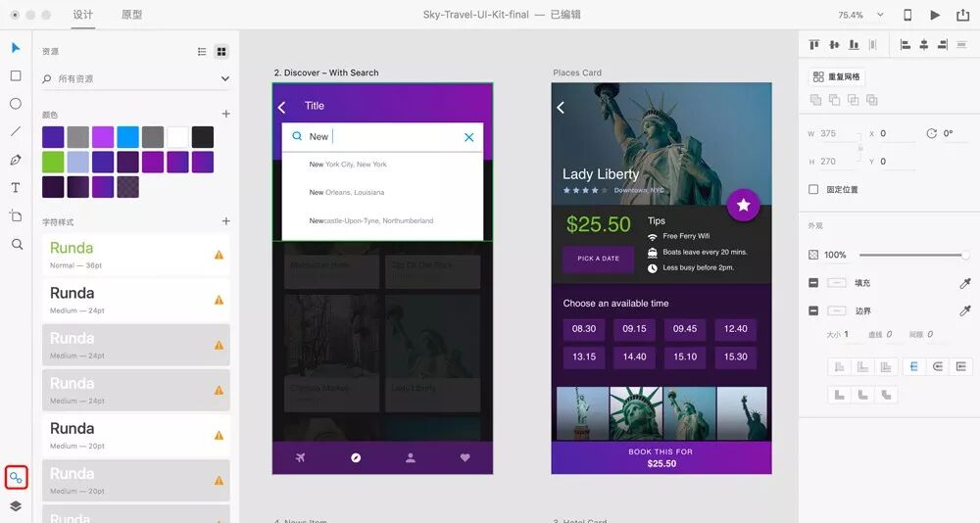The image size is (980, 523).
Task: Toggle the 固定位置 checkbox
Action: tap(813, 189)
